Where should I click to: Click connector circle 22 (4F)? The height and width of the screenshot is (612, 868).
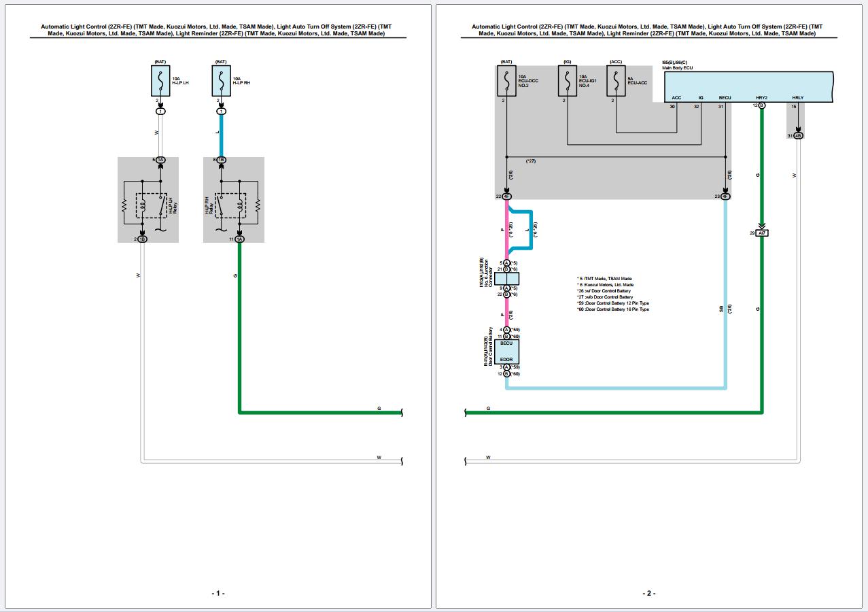click(506, 196)
